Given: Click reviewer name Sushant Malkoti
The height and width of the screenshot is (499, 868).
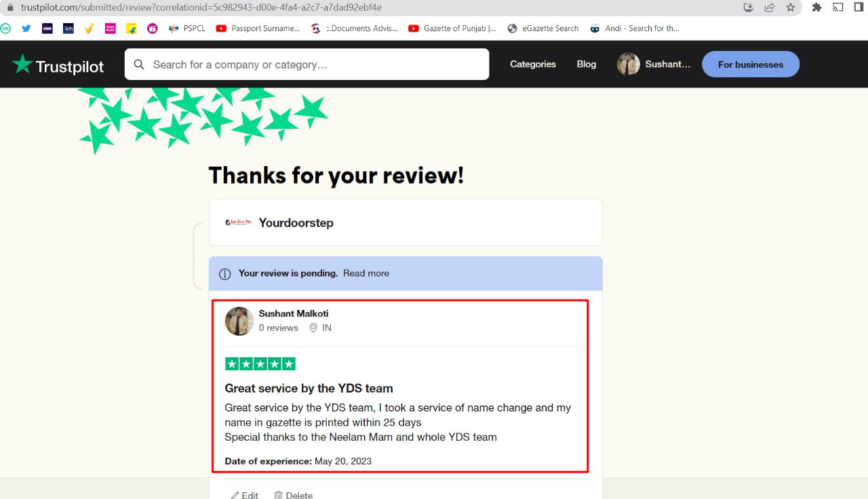Looking at the screenshot, I should tap(294, 313).
